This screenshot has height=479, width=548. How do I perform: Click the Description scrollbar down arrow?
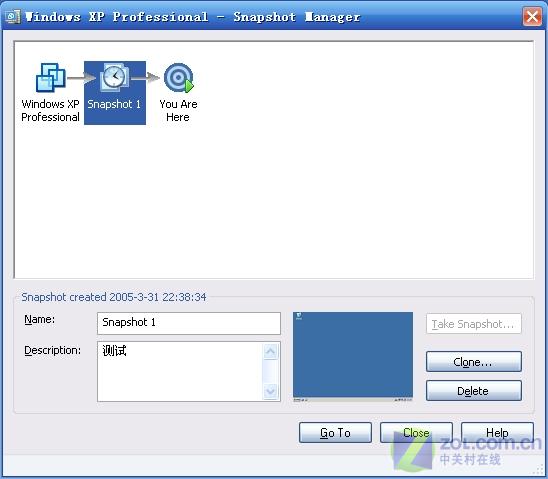[271, 391]
